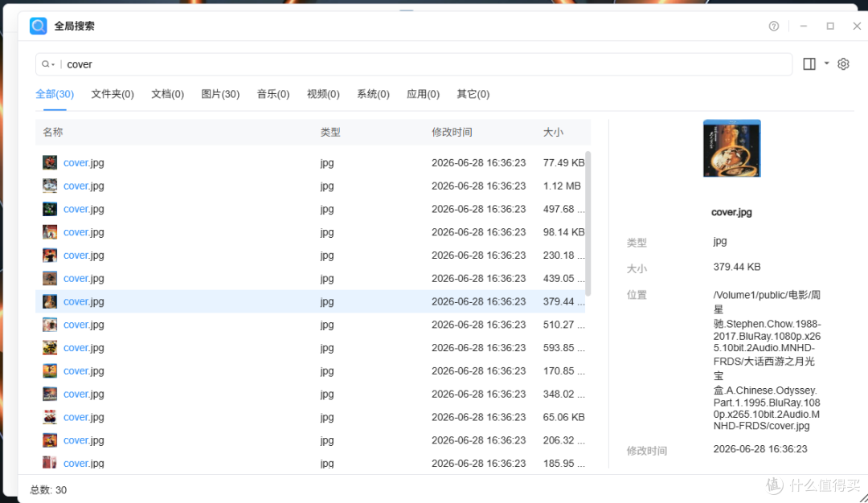This screenshot has width=868, height=503.
Task: Switch to 系统(0) tab
Action: click(373, 94)
